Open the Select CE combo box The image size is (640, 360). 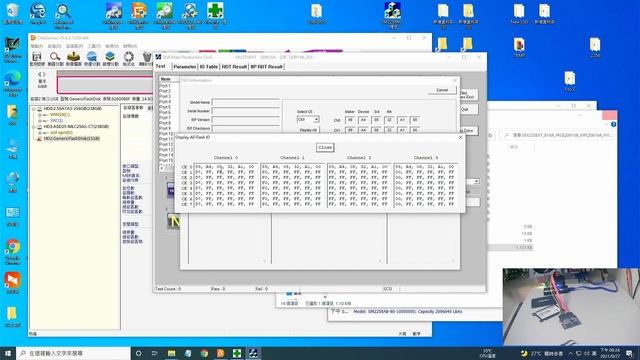click(308, 120)
